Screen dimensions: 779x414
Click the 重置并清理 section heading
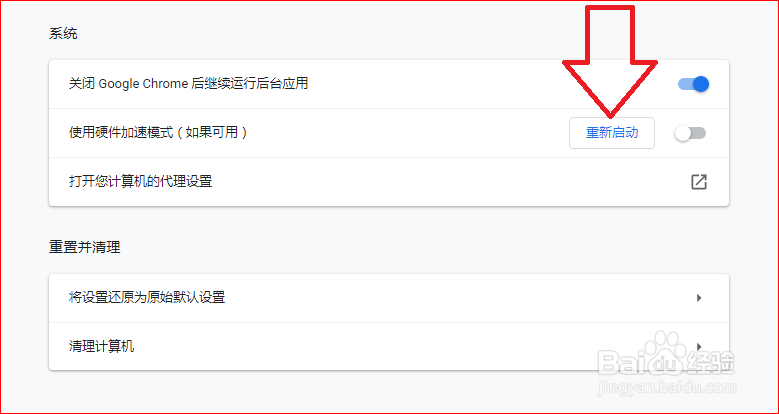84,247
